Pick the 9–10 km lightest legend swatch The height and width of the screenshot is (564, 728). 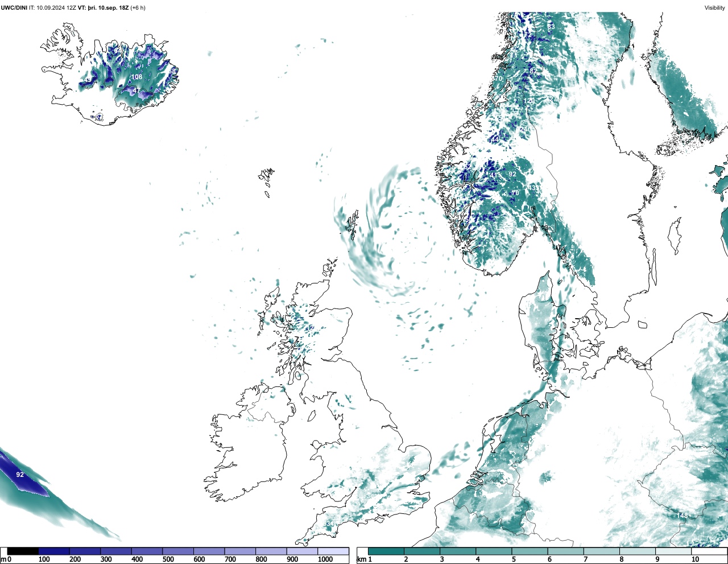click(673, 551)
